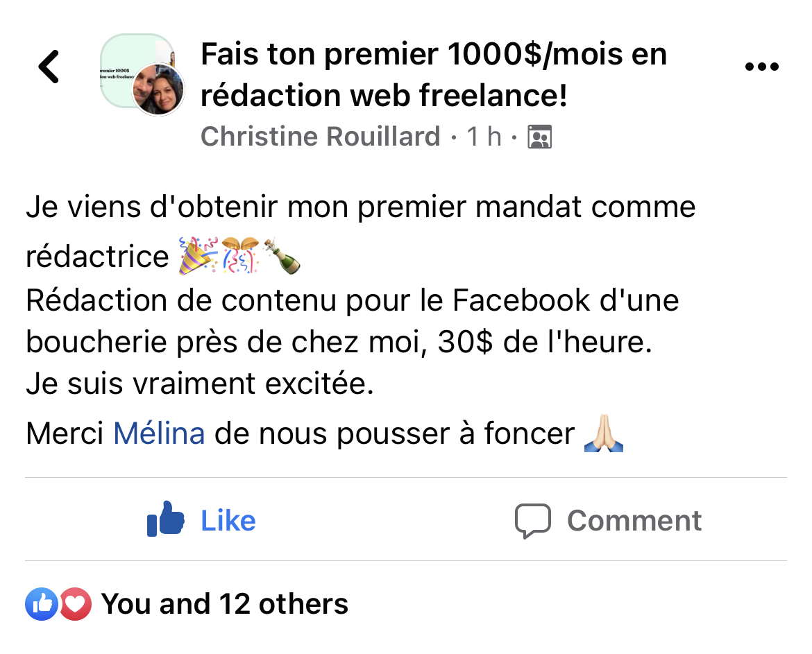Tap the group members privacy icon
The height and width of the screenshot is (654, 812).
coord(539,137)
